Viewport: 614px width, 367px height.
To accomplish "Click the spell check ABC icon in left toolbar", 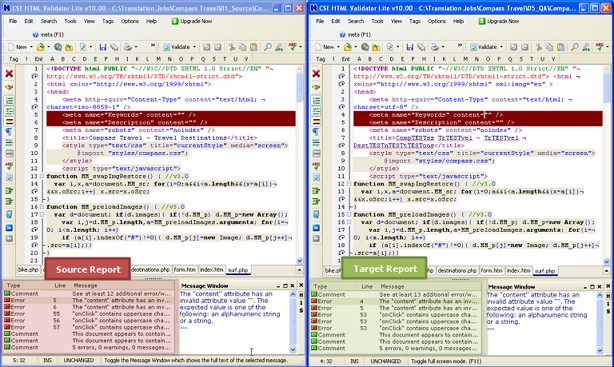I will [293, 47].
